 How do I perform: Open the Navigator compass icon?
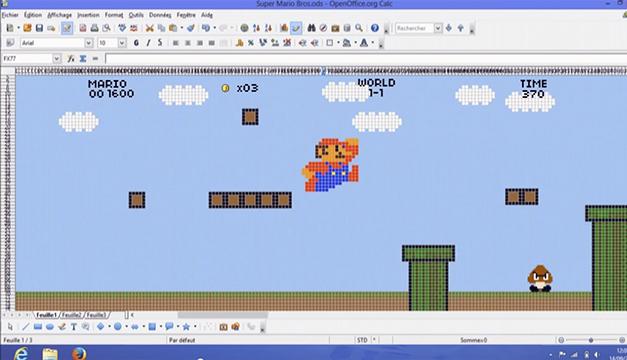coord(323,28)
